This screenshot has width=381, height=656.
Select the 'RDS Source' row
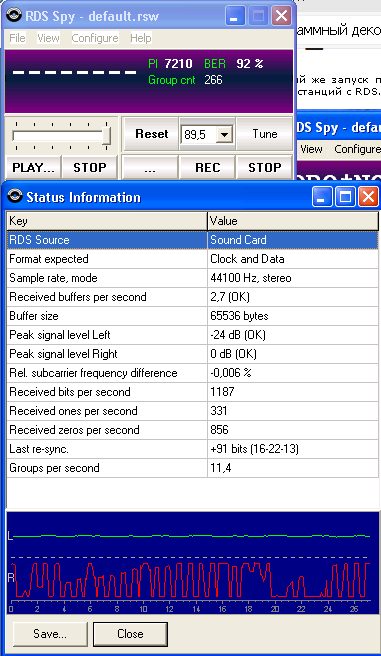pos(192,240)
